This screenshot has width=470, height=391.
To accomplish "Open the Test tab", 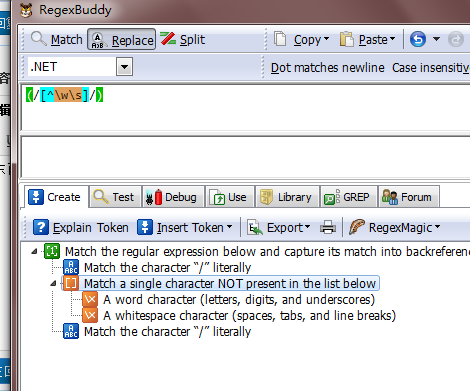I will click(114, 197).
